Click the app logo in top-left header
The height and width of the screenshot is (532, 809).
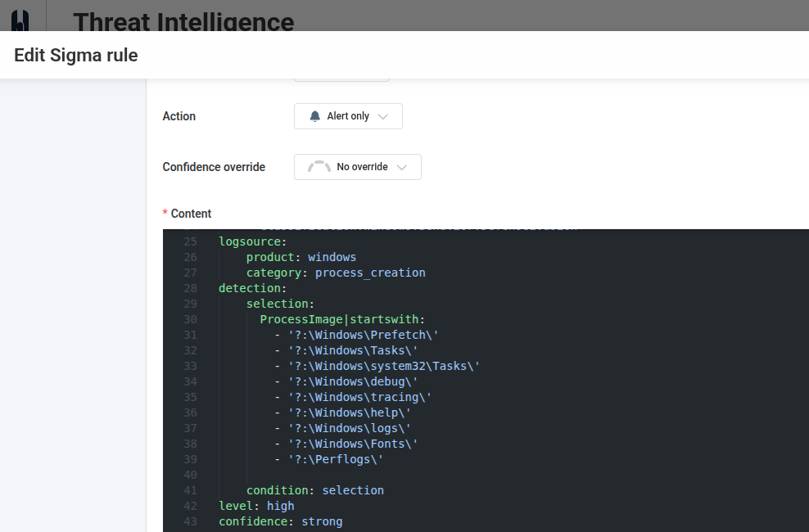click(20, 20)
